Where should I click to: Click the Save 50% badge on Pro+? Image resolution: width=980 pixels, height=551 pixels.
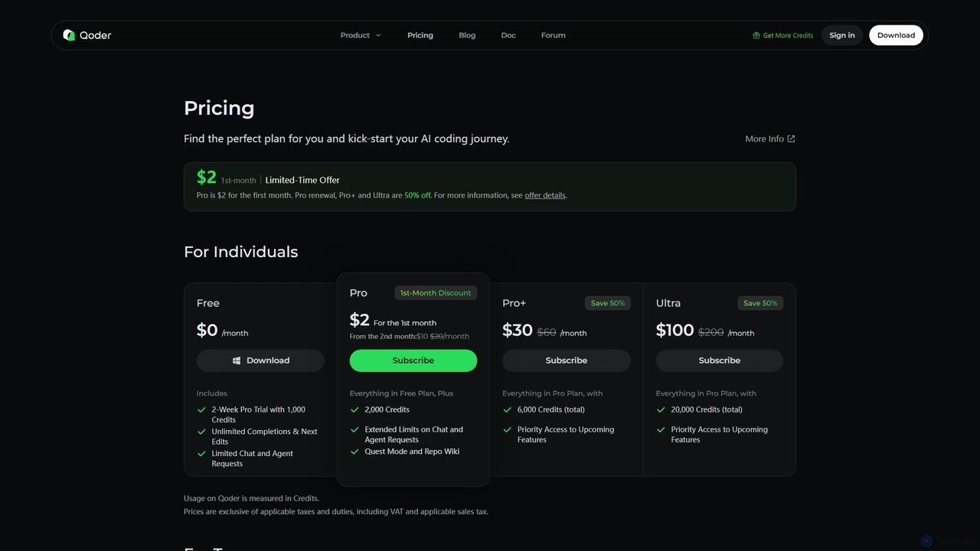608,303
